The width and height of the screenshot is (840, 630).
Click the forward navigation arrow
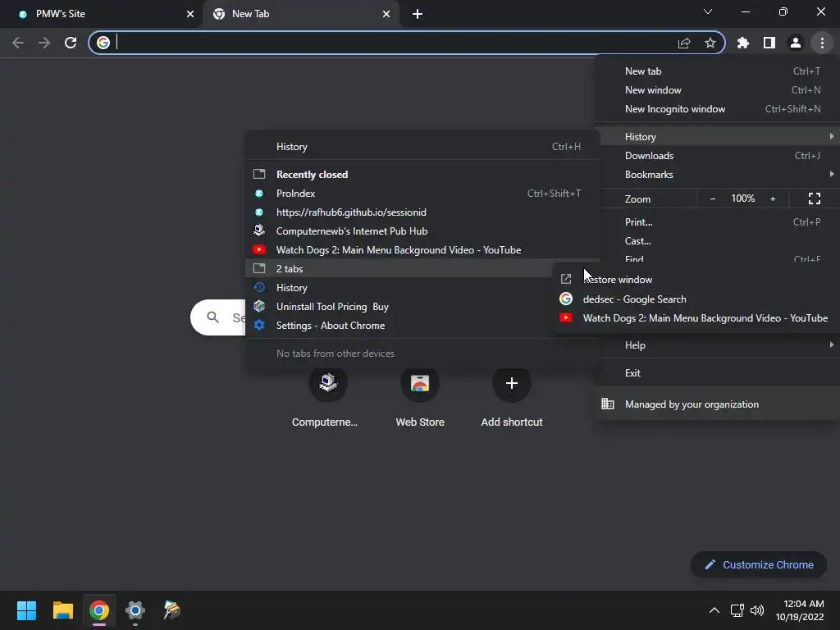(44, 43)
